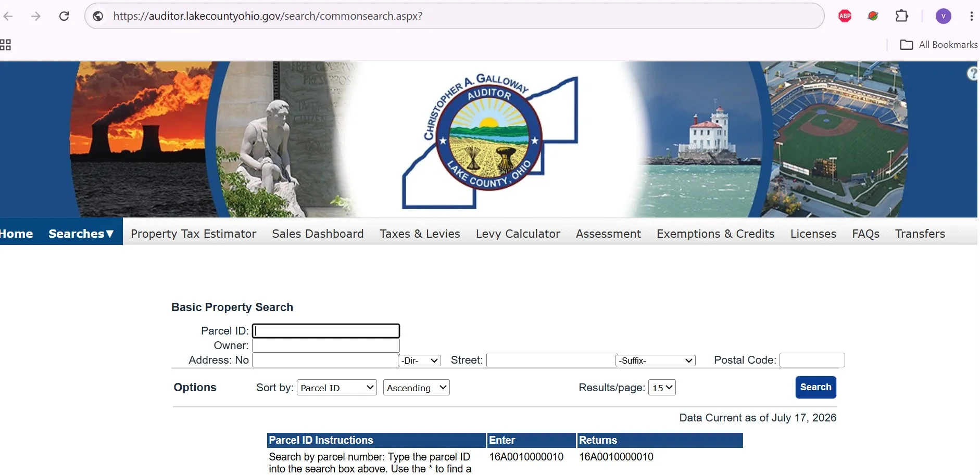Open the Assessment page
This screenshot has height=475, width=980.
[608, 234]
